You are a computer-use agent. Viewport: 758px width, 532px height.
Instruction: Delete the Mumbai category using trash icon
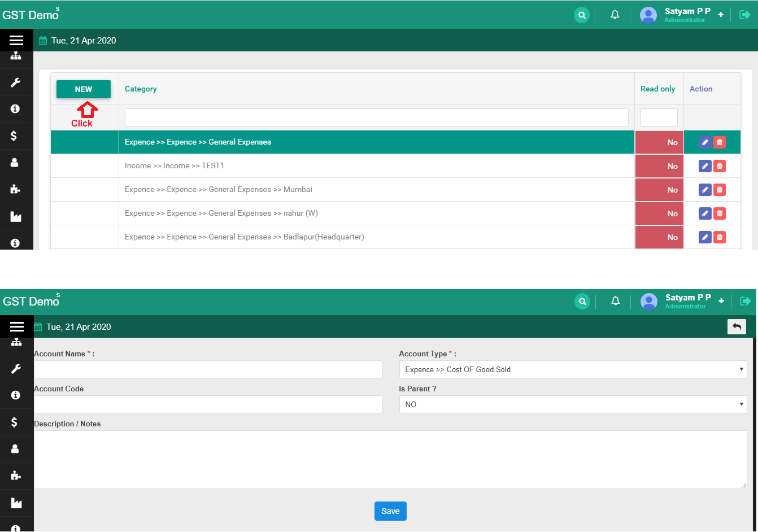click(720, 190)
